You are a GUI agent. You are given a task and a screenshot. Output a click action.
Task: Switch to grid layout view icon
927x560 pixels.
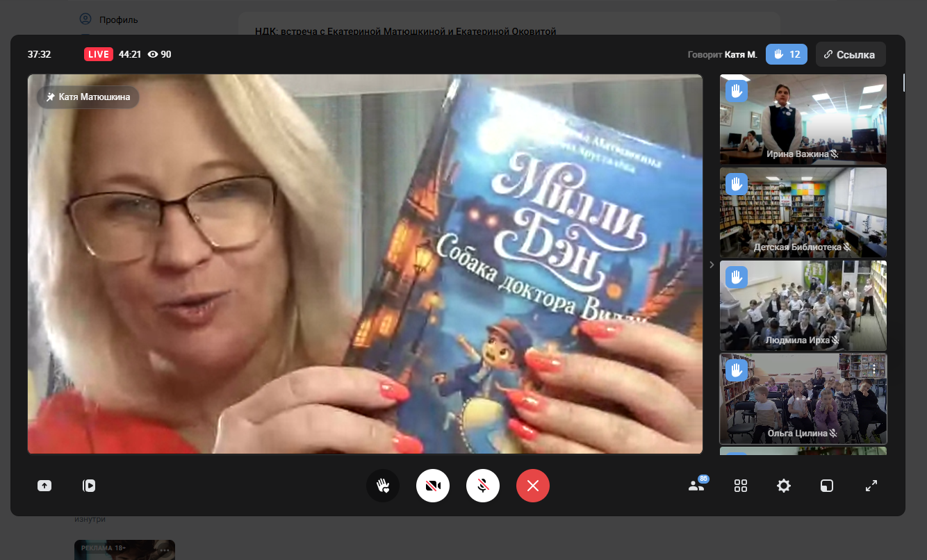[x=741, y=486]
